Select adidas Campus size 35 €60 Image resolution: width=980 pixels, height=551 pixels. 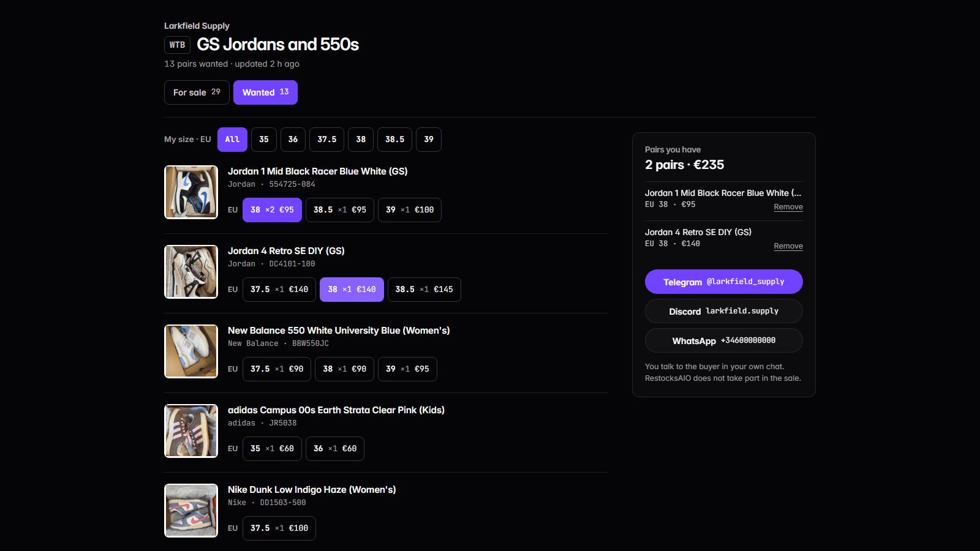[x=272, y=449]
